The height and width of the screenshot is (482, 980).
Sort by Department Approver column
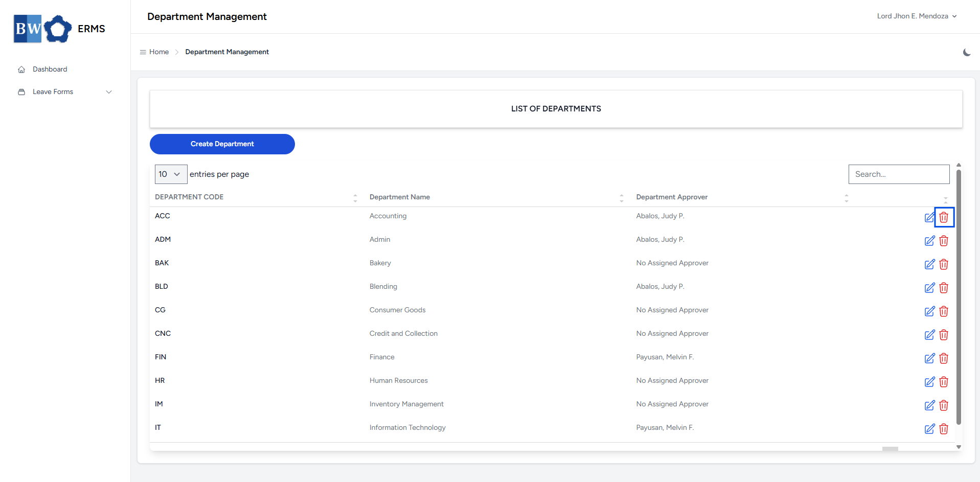[742, 197]
